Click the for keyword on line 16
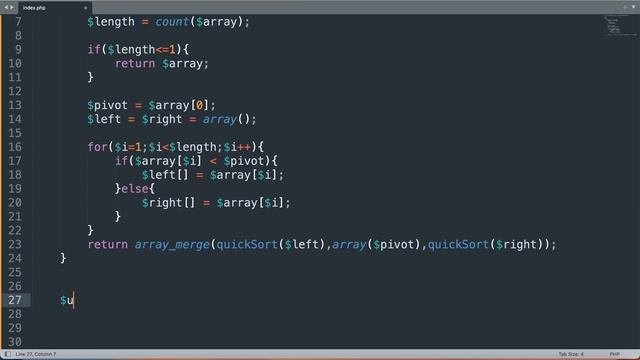 point(98,147)
